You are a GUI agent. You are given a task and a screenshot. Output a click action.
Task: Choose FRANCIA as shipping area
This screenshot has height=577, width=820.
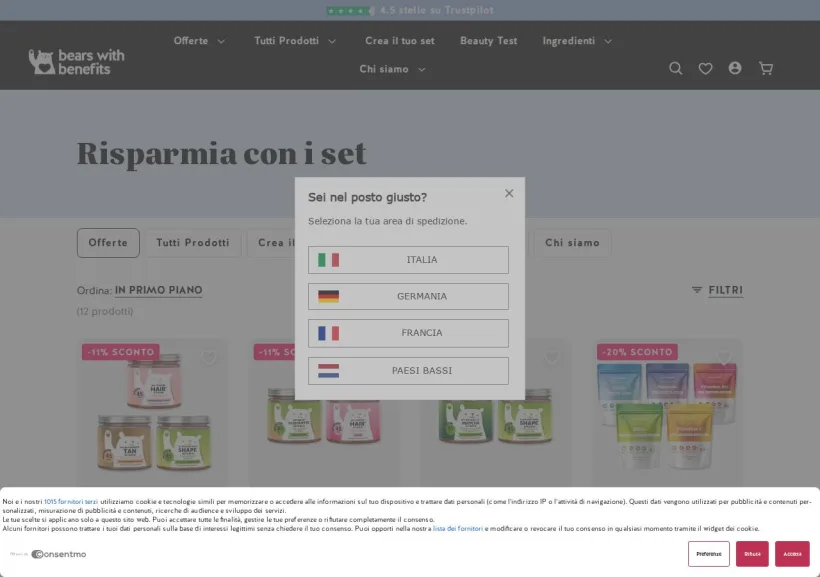click(x=408, y=333)
